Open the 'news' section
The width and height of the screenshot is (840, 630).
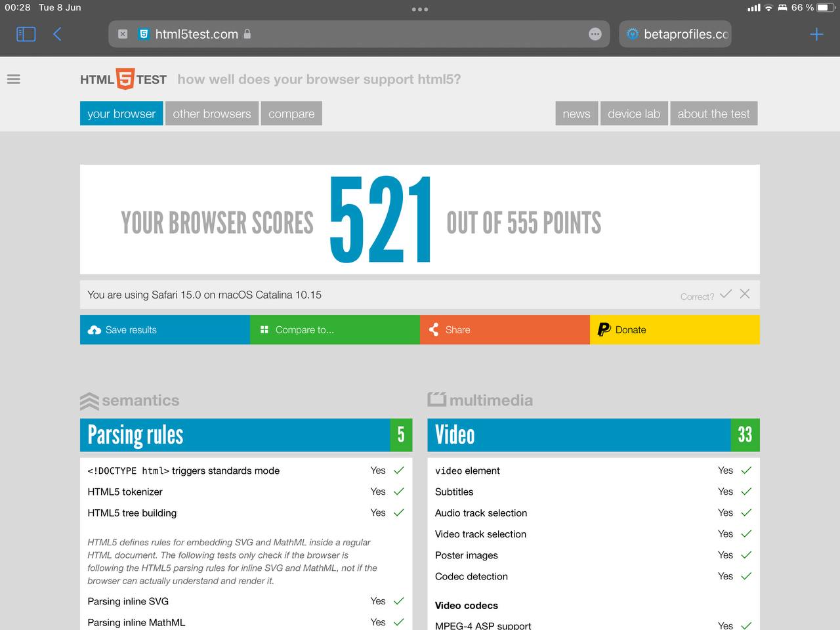click(x=577, y=114)
